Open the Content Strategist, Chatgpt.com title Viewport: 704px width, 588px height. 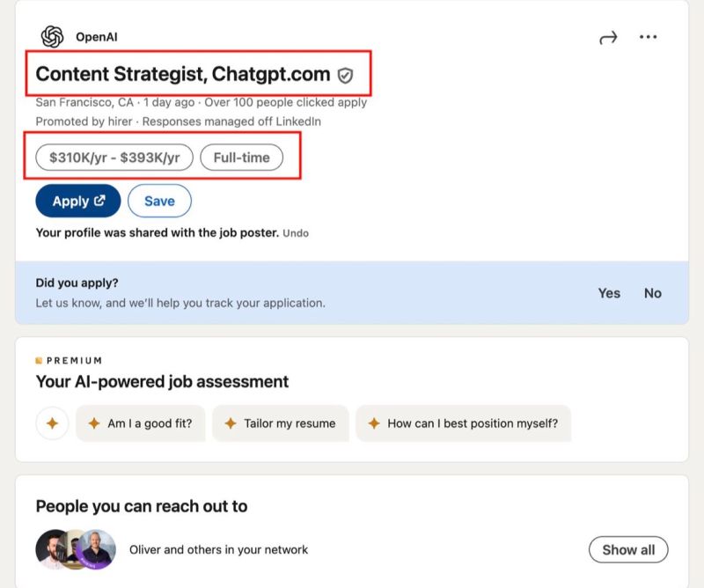point(183,75)
